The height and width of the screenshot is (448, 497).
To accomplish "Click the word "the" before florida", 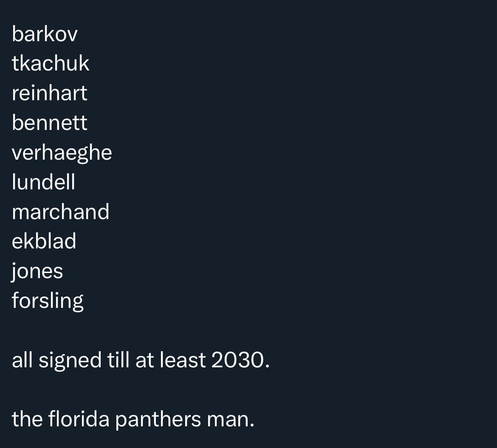I will [x=27, y=419].
